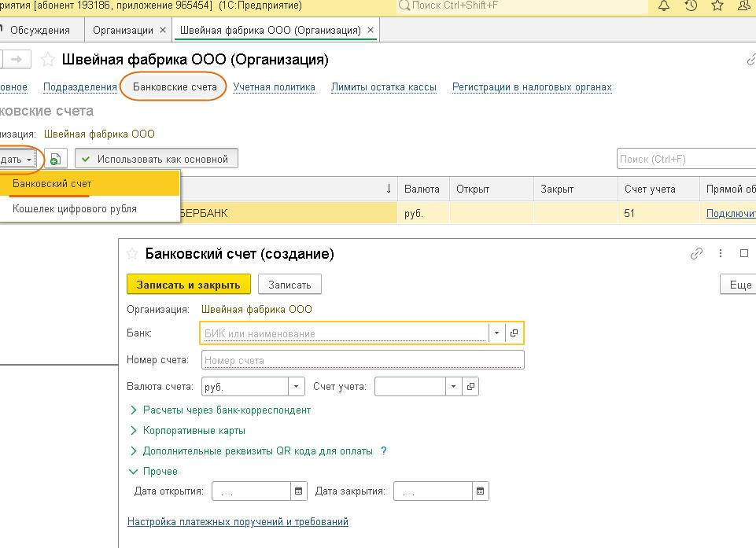Focus the Поиск (Ctrl+F) list search field

pyautogui.click(x=687, y=159)
